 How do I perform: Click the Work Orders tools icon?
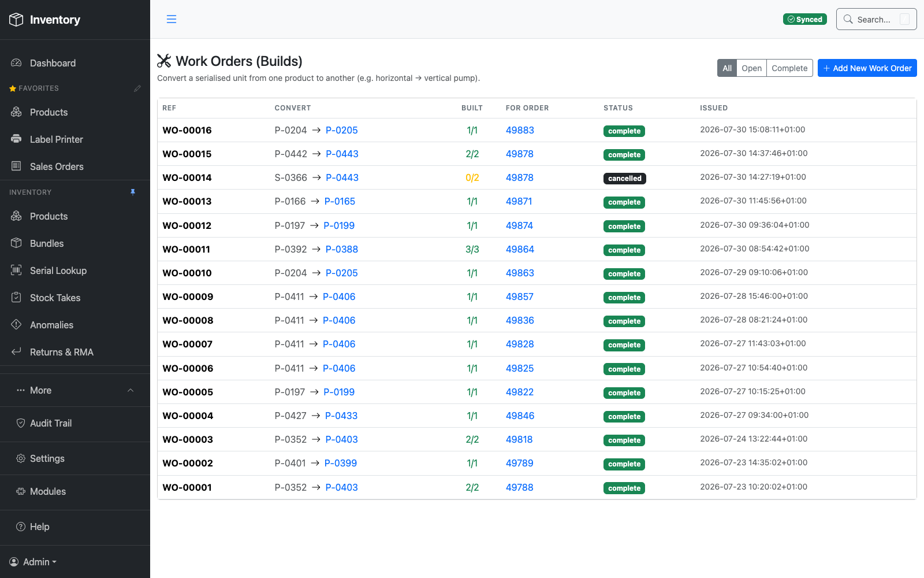(x=164, y=61)
